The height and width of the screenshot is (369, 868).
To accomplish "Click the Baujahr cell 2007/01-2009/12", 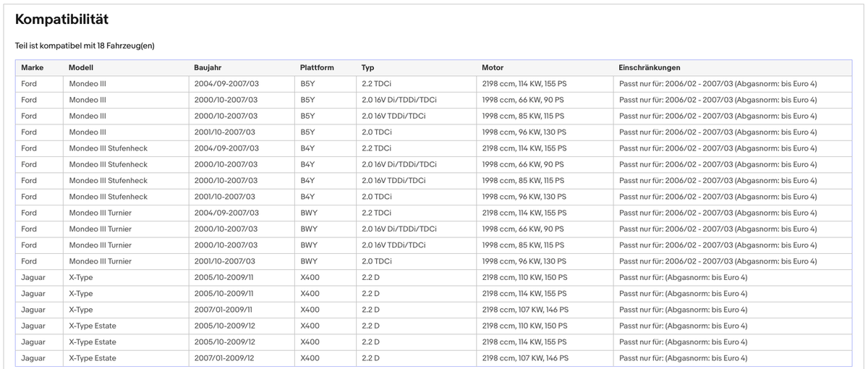I will click(224, 358).
